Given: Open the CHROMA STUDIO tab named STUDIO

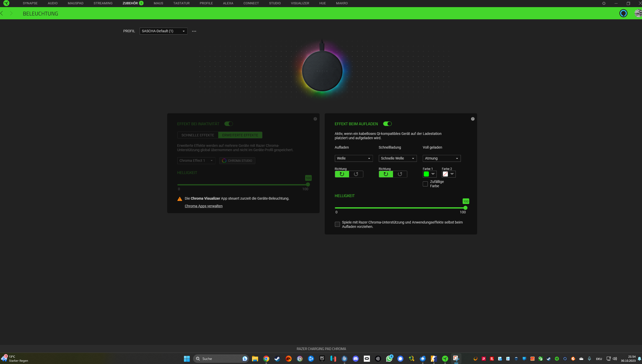Looking at the screenshot, I should pyautogui.click(x=275, y=3).
